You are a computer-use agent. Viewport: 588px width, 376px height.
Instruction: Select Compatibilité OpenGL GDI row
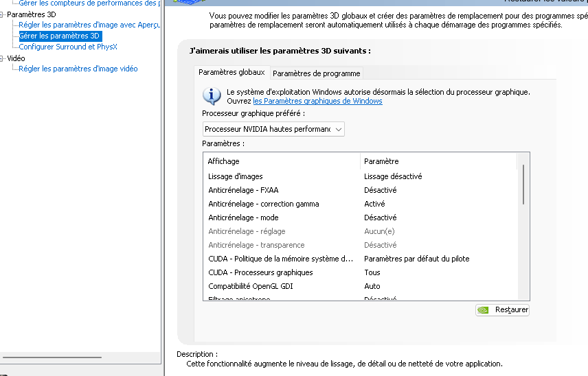click(x=360, y=286)
